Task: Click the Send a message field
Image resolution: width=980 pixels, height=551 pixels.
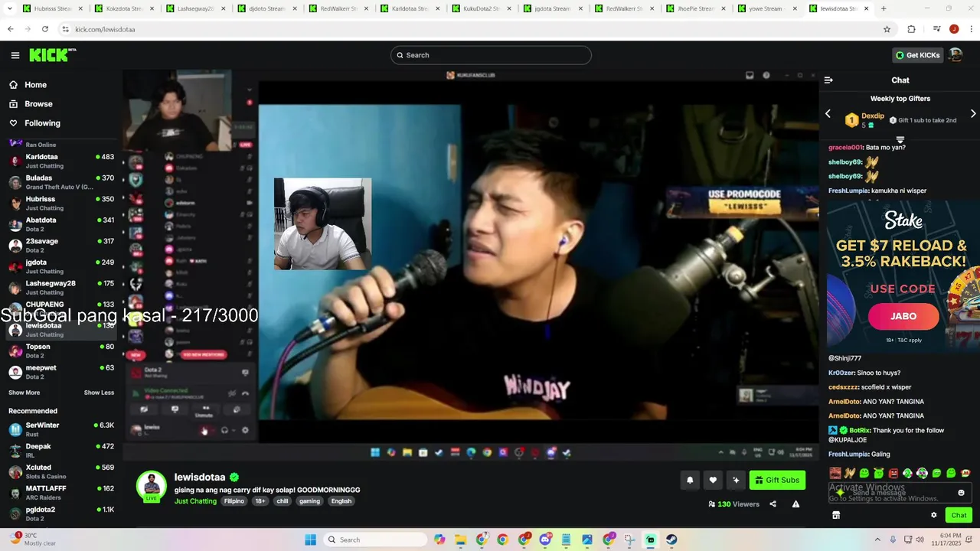Action: 900,493
